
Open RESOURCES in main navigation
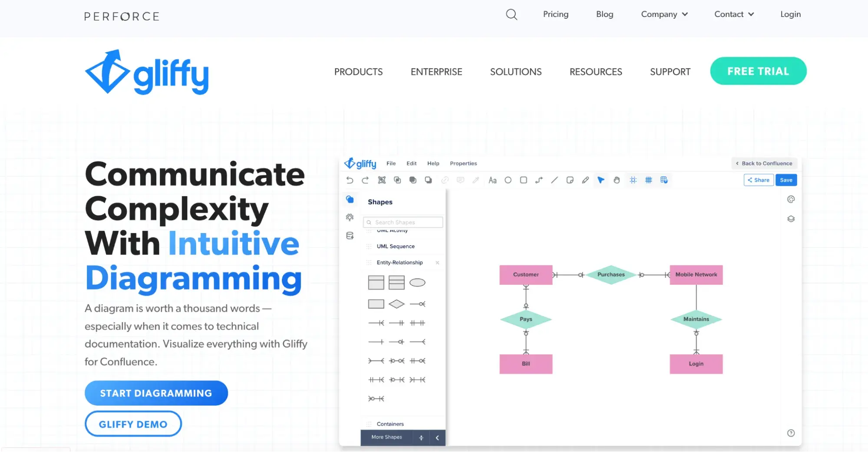[x=596, y=72]
